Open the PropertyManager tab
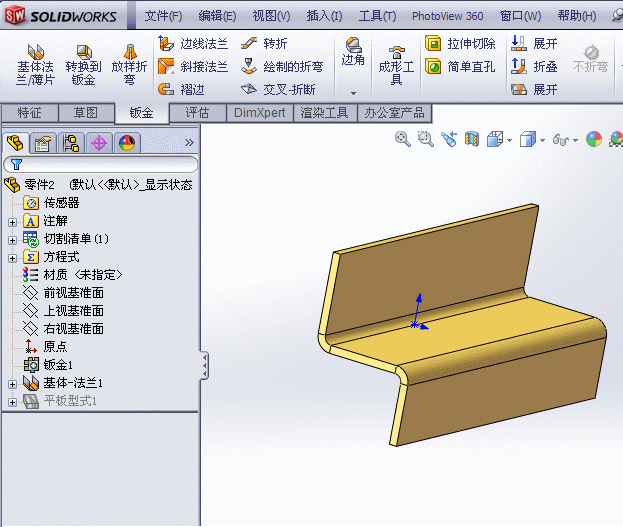 click(x=43, y=143)
